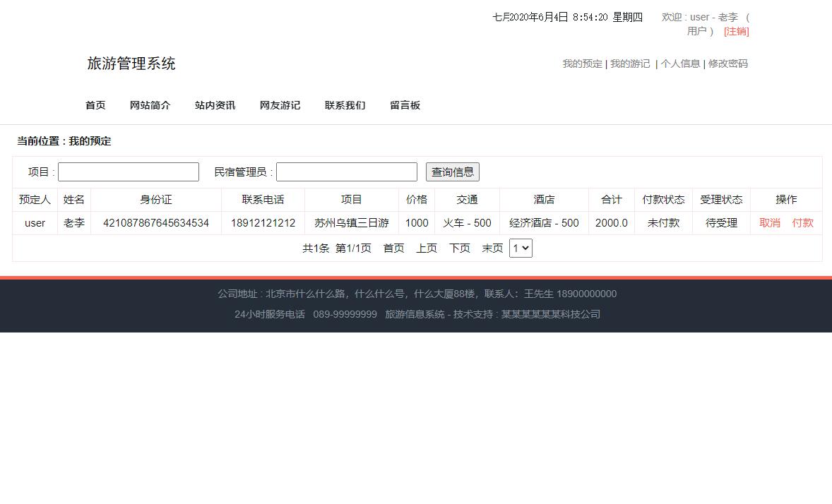The height and width of the screenshot is (504, 832).
Task: Click the 修改密码 change password link
Action: 728,64
